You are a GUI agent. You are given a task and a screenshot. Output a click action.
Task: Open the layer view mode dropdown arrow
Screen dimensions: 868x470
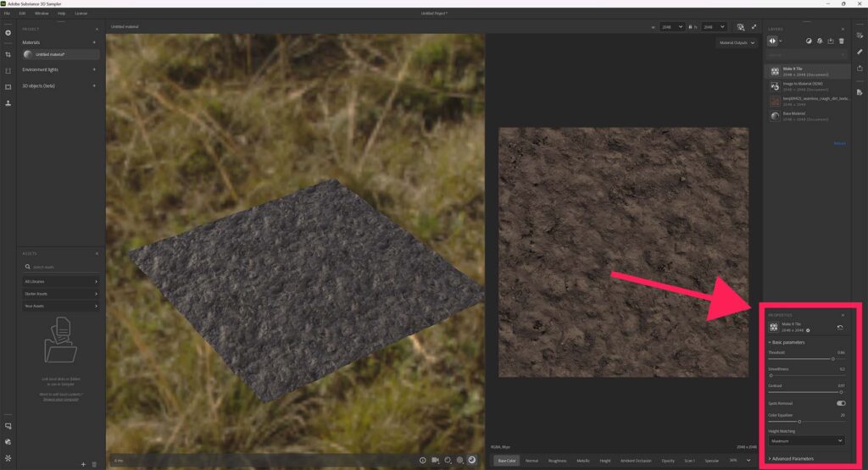point(781,41)
